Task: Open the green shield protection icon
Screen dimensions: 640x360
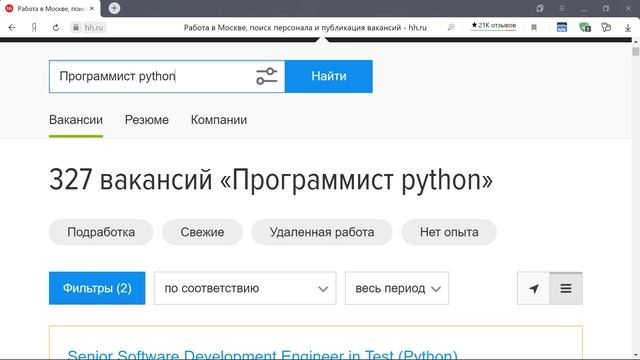Action: (584, 27)
